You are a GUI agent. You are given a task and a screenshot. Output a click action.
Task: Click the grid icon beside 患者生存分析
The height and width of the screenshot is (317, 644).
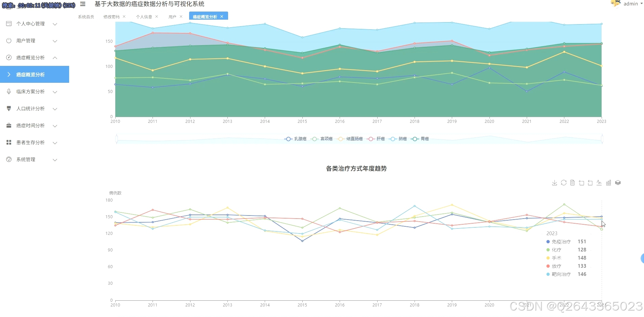pyautogui.click(x=9, y=143)
